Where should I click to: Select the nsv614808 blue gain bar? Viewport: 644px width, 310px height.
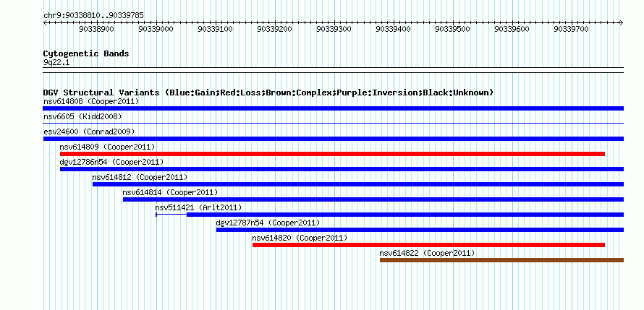[x=333, y=108]
